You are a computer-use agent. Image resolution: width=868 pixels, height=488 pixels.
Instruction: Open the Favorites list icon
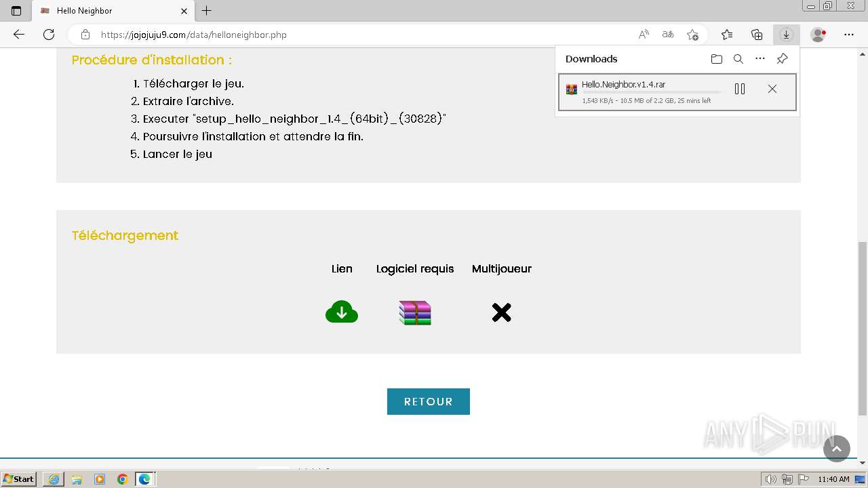coord(727,35)
